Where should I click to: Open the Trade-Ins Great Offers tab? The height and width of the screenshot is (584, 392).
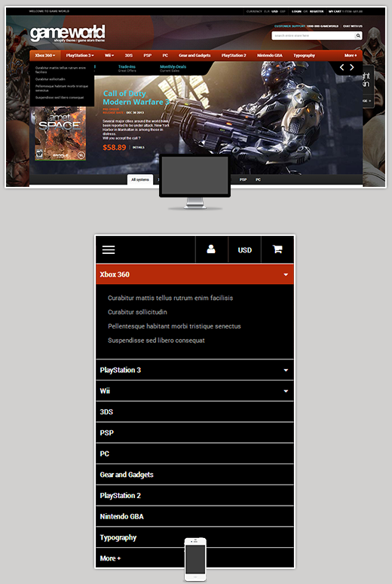coord(127,69)
